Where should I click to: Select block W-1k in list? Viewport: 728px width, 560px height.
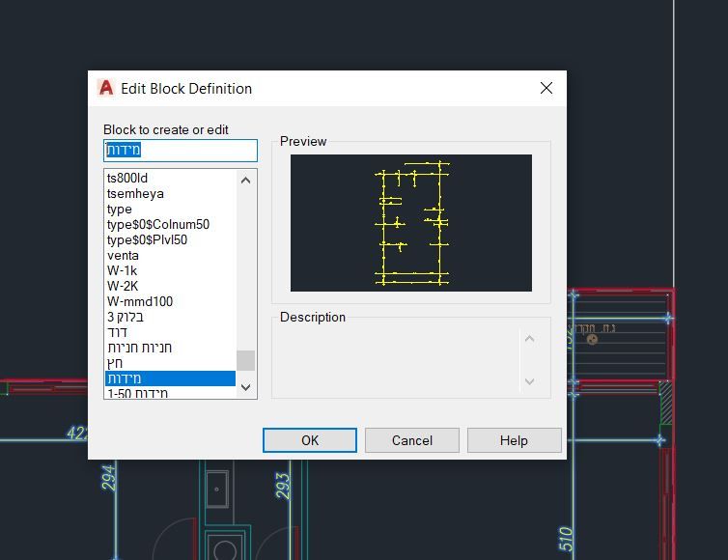coord(170,270)
